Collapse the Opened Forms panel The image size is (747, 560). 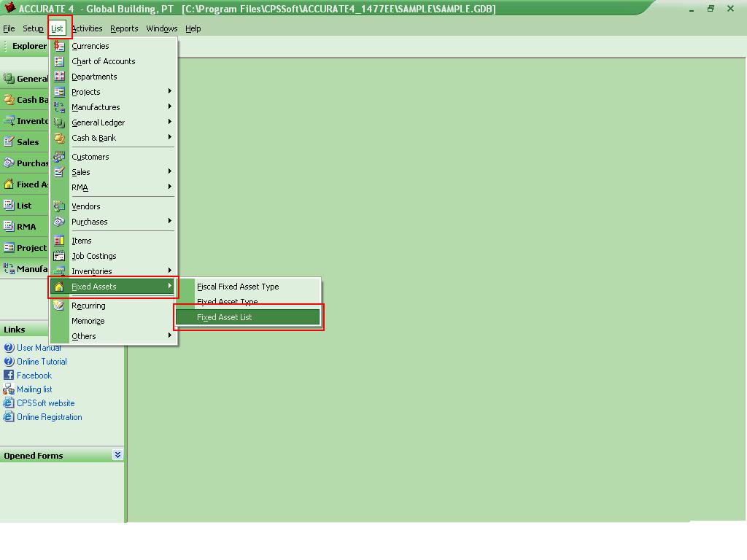pos(117,455)
